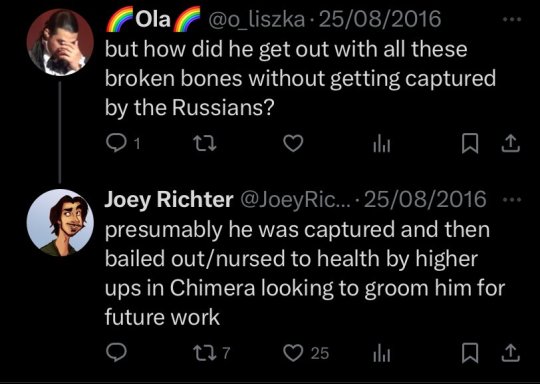Reply to Ola's tweet
540x384 pixels.
(116, 143)
